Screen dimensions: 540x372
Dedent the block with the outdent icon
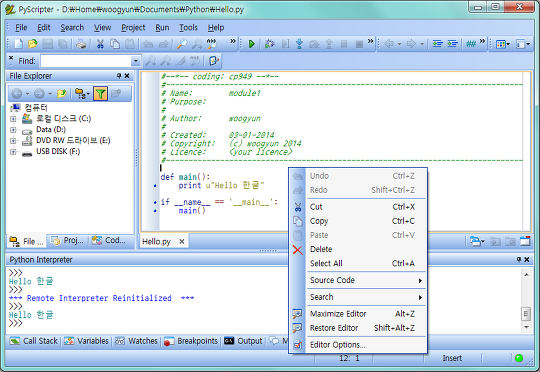[x=452, y=44]
